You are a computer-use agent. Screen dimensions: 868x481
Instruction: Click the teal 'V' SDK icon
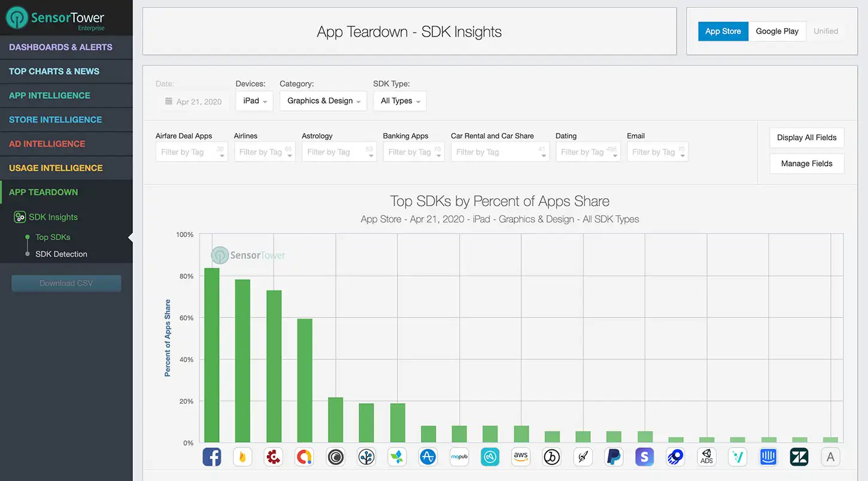click(x=738, y=457)
